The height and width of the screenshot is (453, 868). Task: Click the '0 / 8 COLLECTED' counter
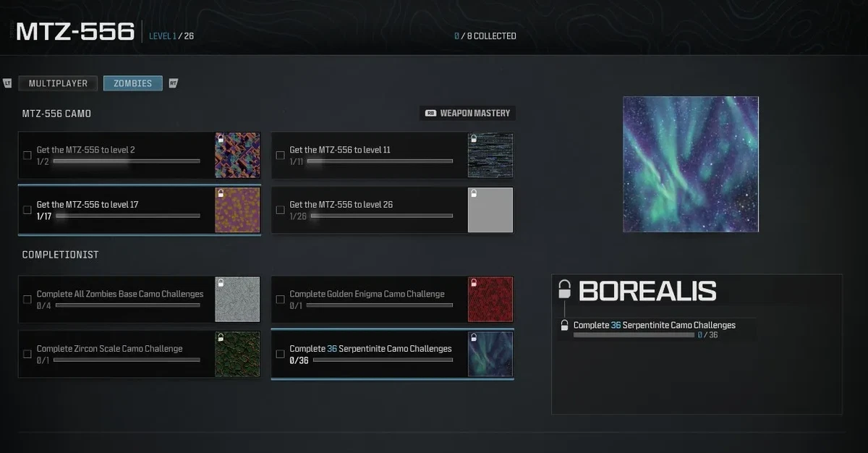(485, 36)
